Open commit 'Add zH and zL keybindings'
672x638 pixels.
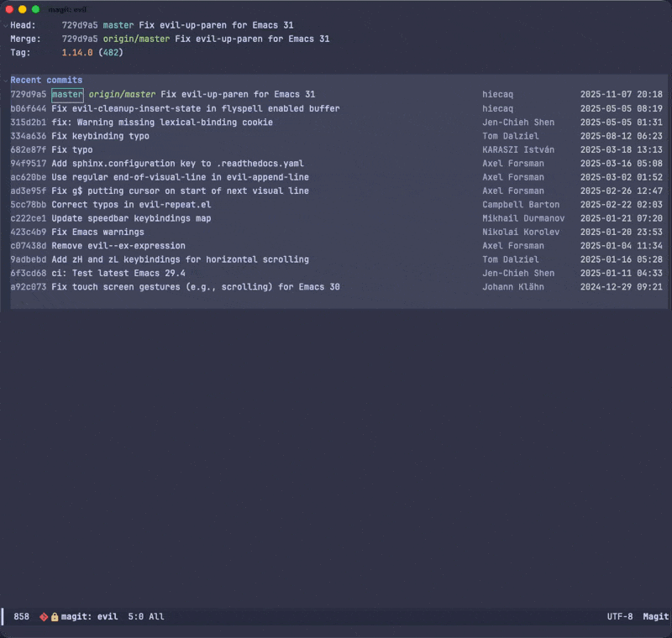click(x=180, y=259)
